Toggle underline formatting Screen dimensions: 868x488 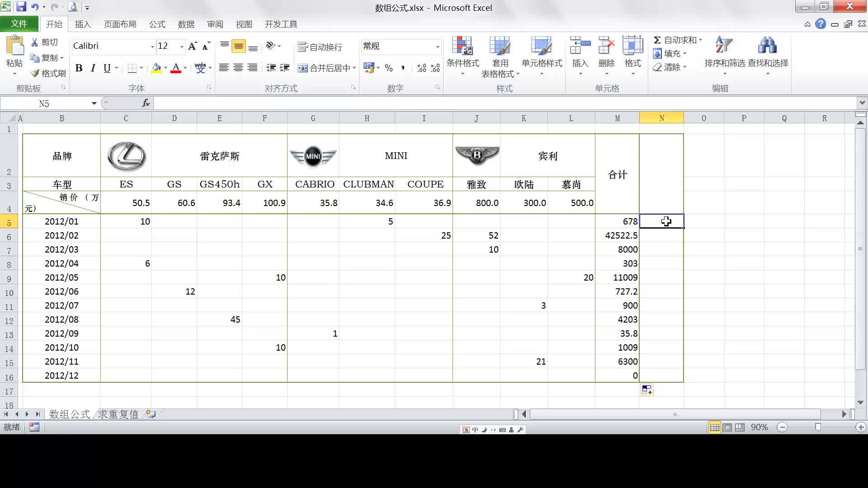tap(106, 68)
